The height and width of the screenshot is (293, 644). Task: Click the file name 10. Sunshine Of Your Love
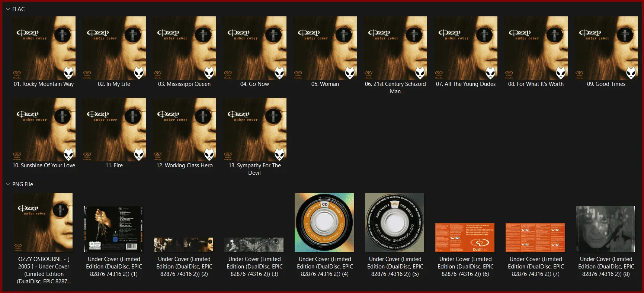pos(44,165)
